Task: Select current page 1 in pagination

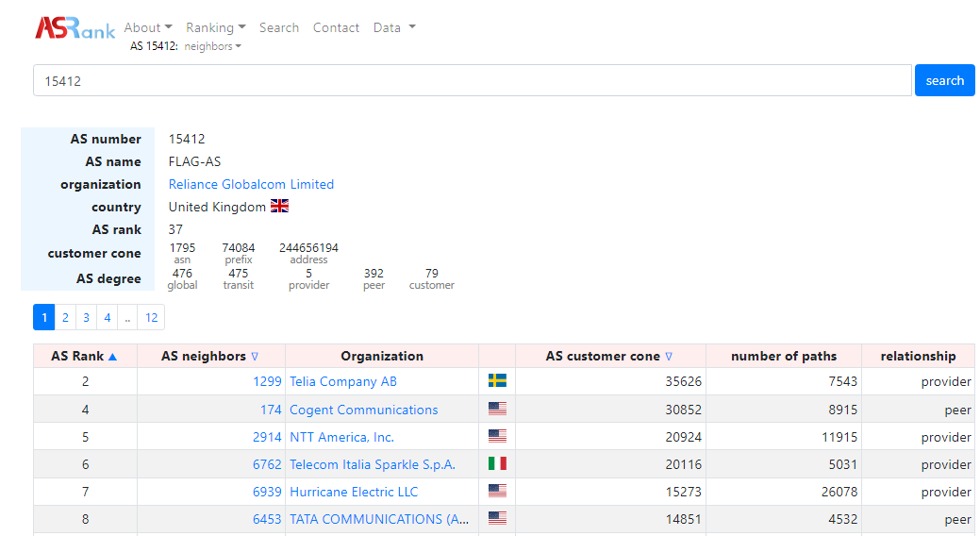Action: [x=43, y=317]
